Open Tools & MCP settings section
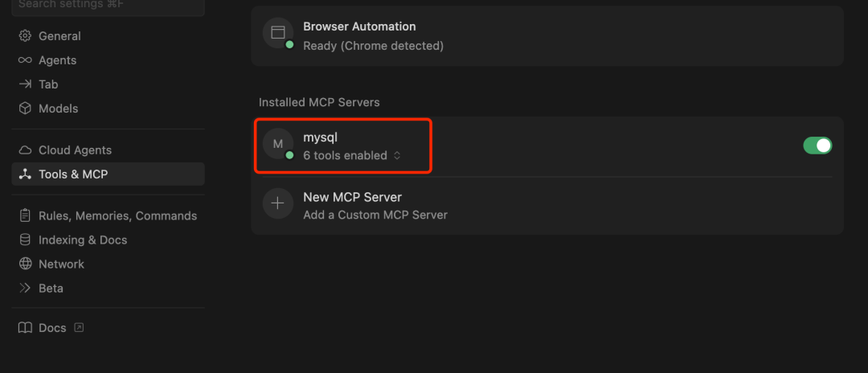 click(73, 174)
